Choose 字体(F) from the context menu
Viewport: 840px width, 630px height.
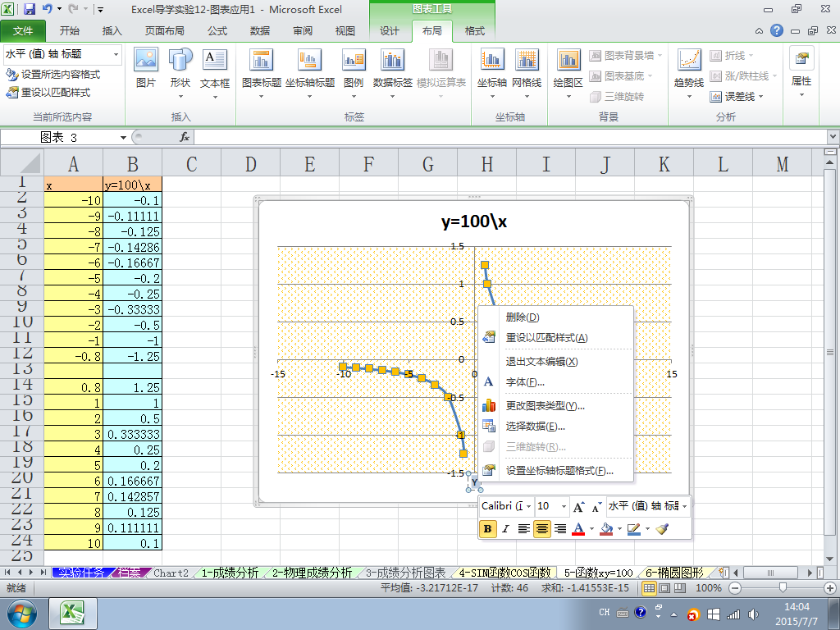tap(556, 382)
